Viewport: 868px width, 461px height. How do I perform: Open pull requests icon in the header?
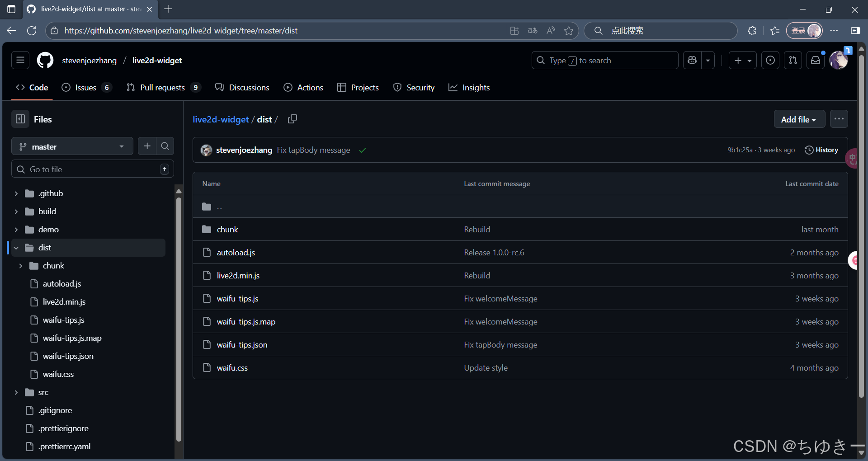793,60
